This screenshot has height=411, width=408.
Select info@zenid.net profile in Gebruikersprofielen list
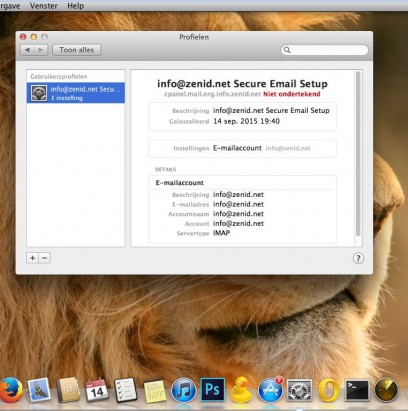pyautogui.click(x=76, y=93)
